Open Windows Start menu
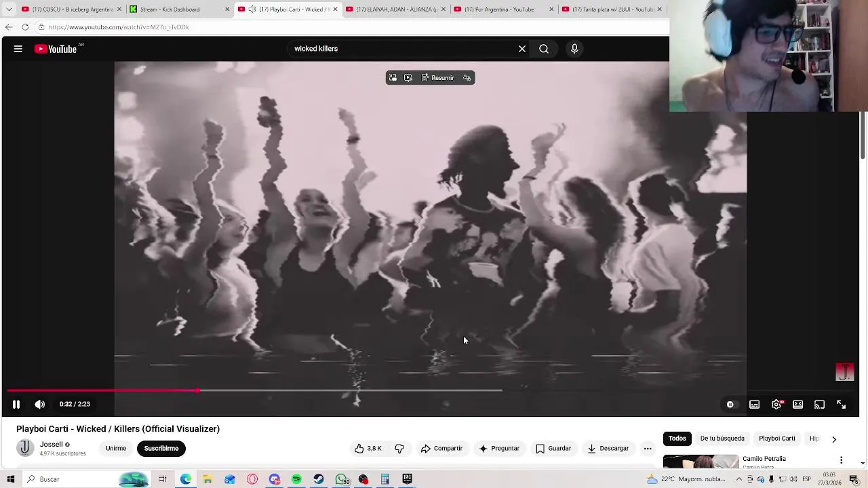The image size is (868, 488). (x=10, y=479)
